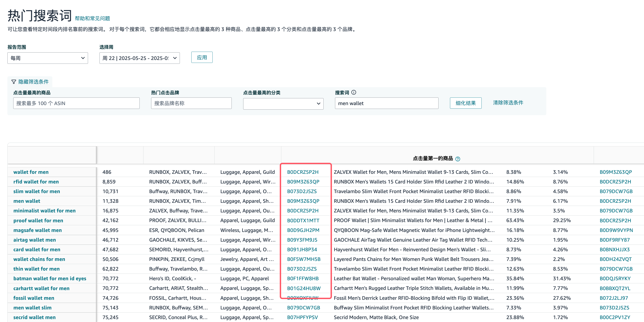Open search term 'wallet for men'
644x322 pixels.
[31, 172]
